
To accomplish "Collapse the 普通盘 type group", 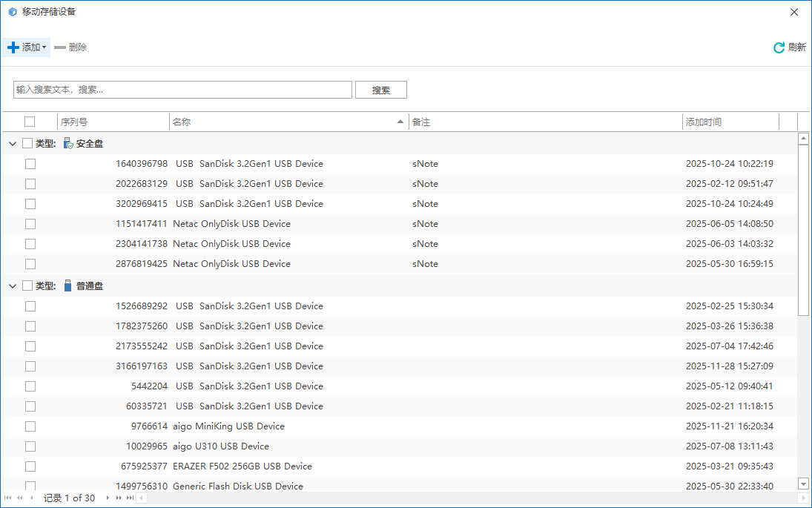I will [13, 286].
